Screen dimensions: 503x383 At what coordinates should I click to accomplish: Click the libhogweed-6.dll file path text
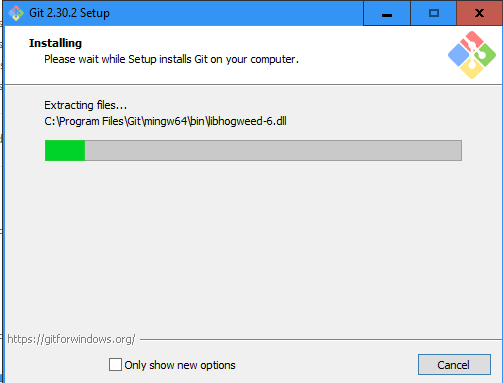[x=165, y=121]
